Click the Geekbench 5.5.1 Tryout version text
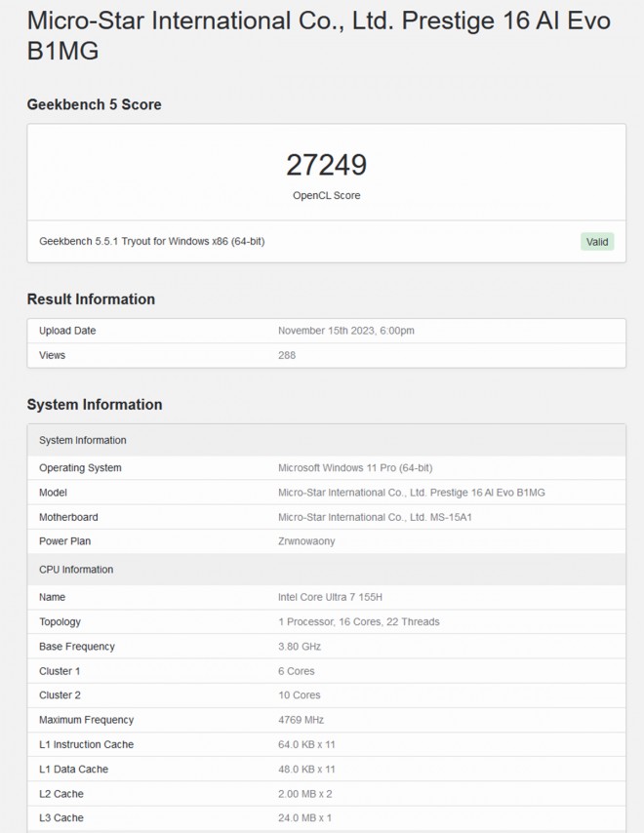The width and height of the screenshot is (644, 833). pos(151,241)
